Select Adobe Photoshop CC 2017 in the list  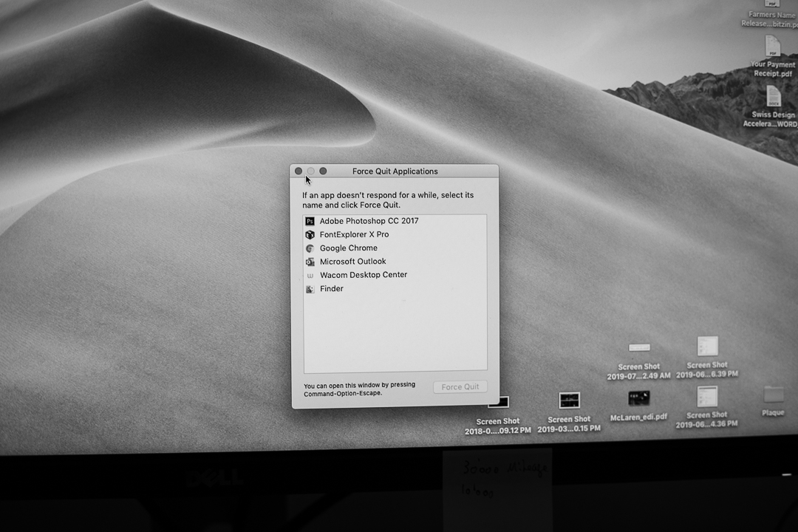(395, 221)
